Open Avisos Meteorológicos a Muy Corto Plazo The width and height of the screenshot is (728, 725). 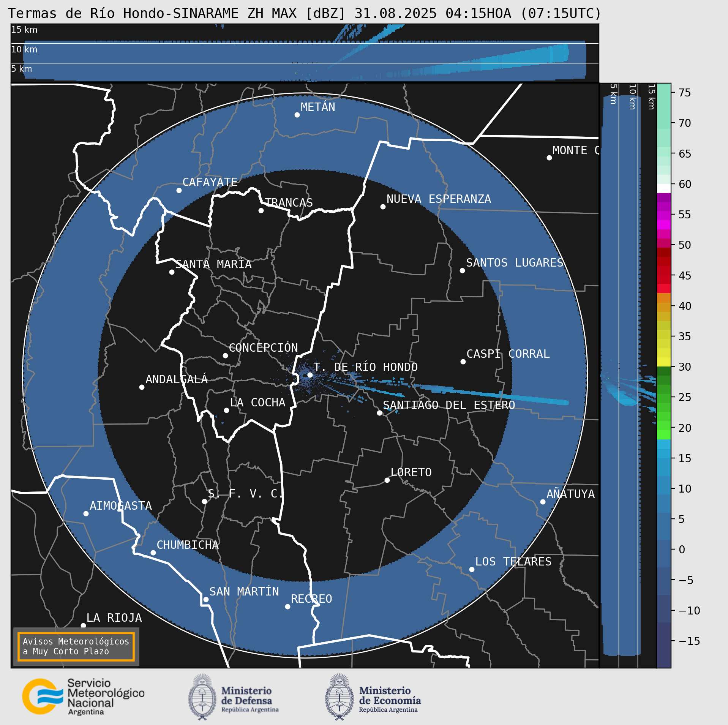coord(76,646)
